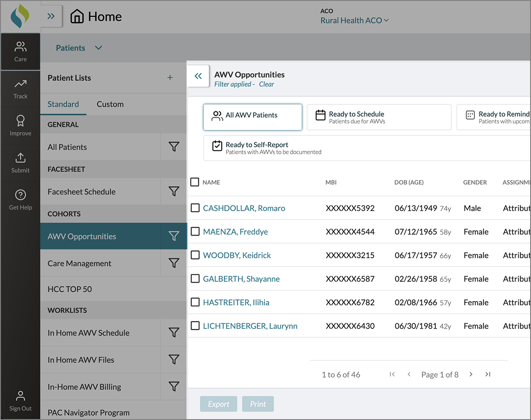The image size is (531, 420).
Task: Open patient record for WOODBY, Keidrick
Action: [x=237, y=256]
